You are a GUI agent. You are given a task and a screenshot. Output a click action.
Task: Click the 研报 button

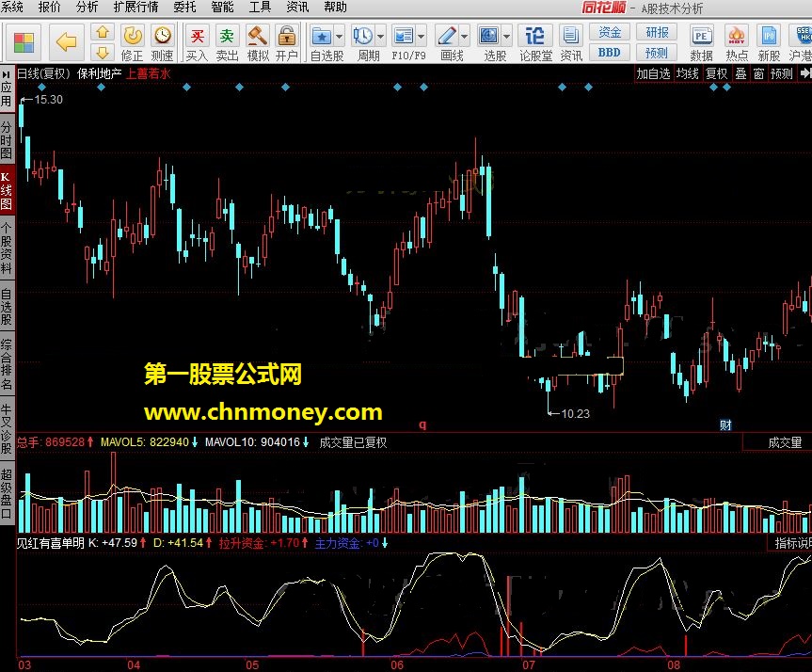pyautogui.click(x=657, y=32)
